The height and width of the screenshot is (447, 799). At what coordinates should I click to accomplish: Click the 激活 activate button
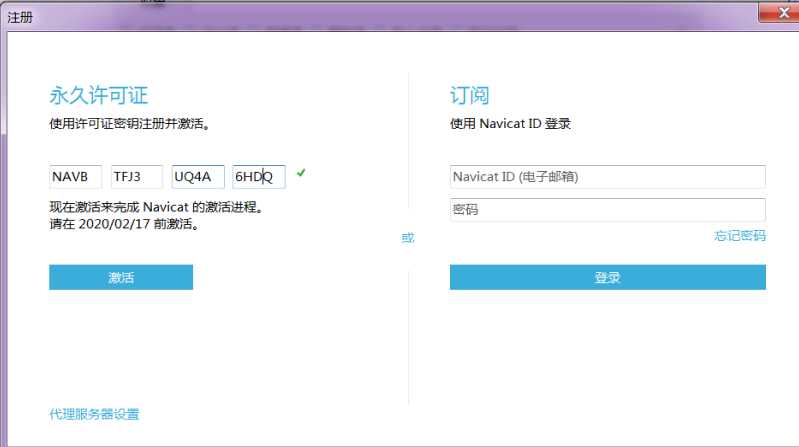coord(121,277)
